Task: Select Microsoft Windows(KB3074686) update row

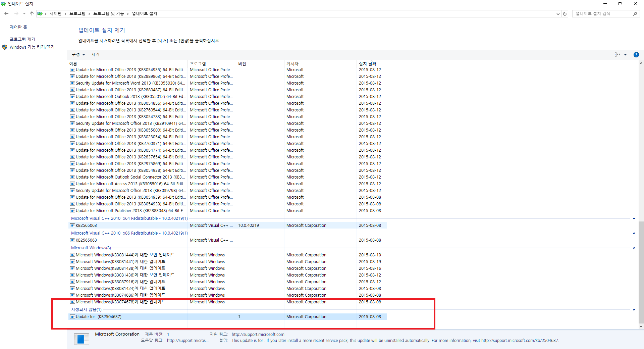Action: tap(227, 295)
